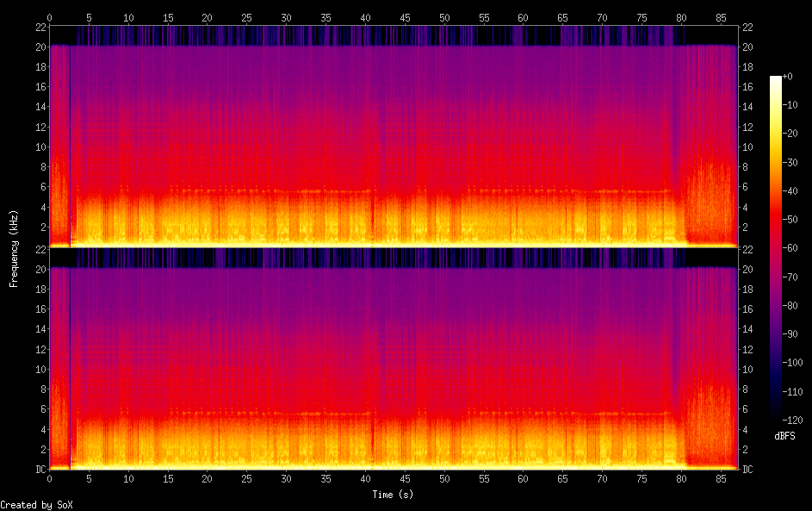Click the -60 level on the dBFS color bar
This screenshot has height=511, width=812.
(776, 248)
